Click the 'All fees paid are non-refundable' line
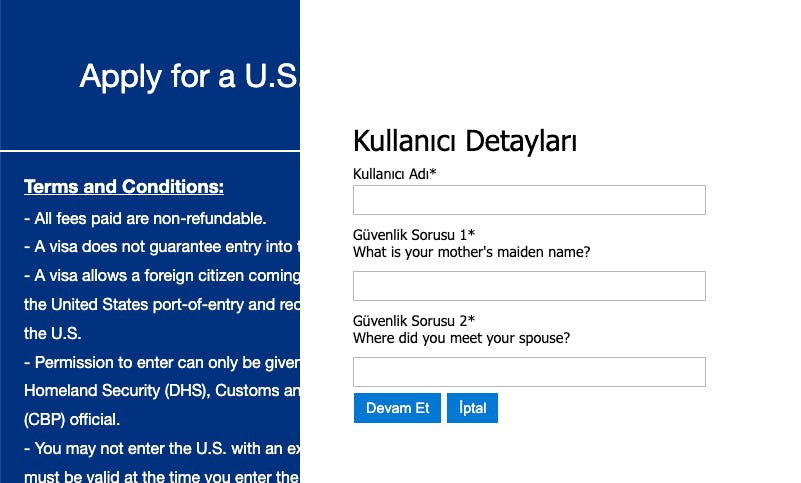The height and width of the screenshot is (483, 801). tap(145, 218)
